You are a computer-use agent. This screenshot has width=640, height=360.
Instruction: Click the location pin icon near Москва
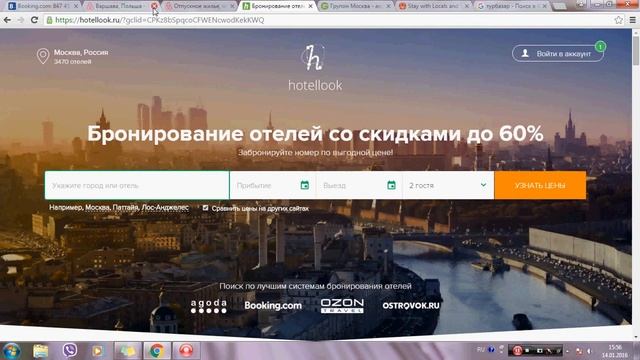pyautogui.click(x=43, y=56)
